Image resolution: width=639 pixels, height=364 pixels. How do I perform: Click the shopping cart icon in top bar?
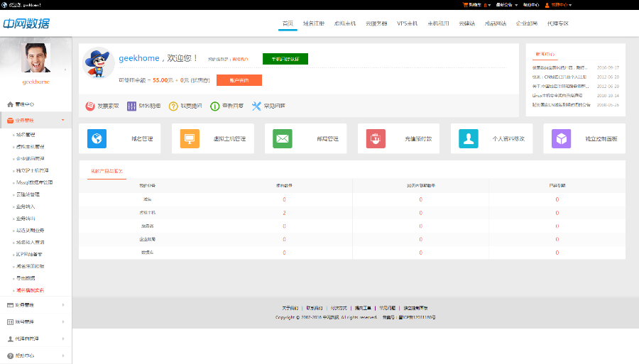pos(466,5)
